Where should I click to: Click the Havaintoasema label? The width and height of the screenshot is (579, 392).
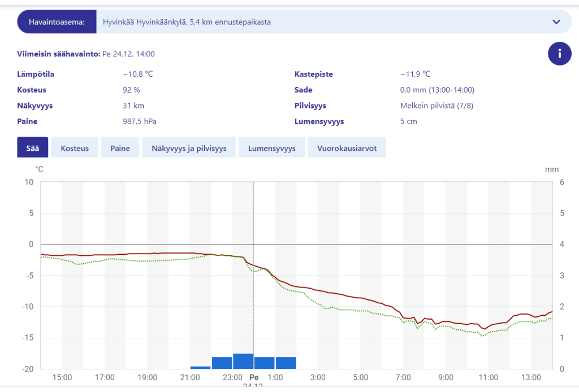(x=57, y=22)
